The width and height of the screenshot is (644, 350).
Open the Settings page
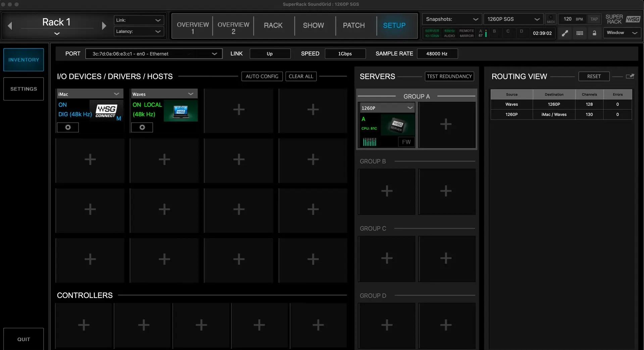click(x=23, y=89)
